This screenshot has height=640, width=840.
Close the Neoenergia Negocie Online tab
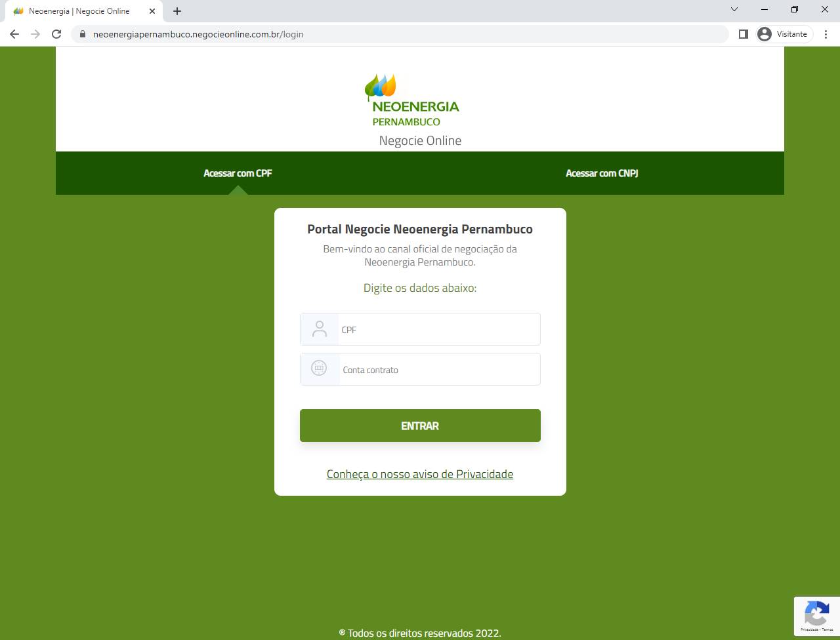point(152,11)
